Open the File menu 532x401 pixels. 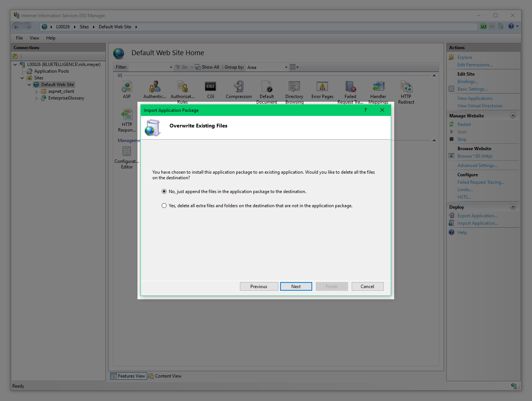19,38
